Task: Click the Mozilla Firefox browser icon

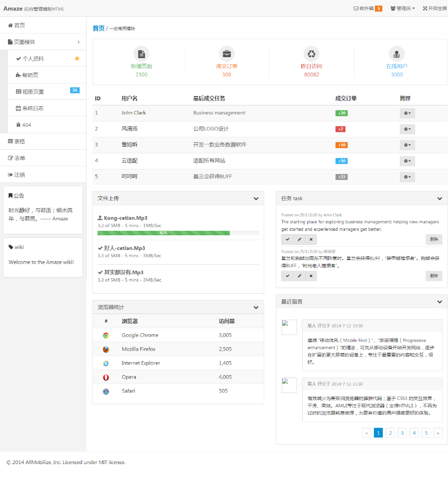Action: point(106,349)
